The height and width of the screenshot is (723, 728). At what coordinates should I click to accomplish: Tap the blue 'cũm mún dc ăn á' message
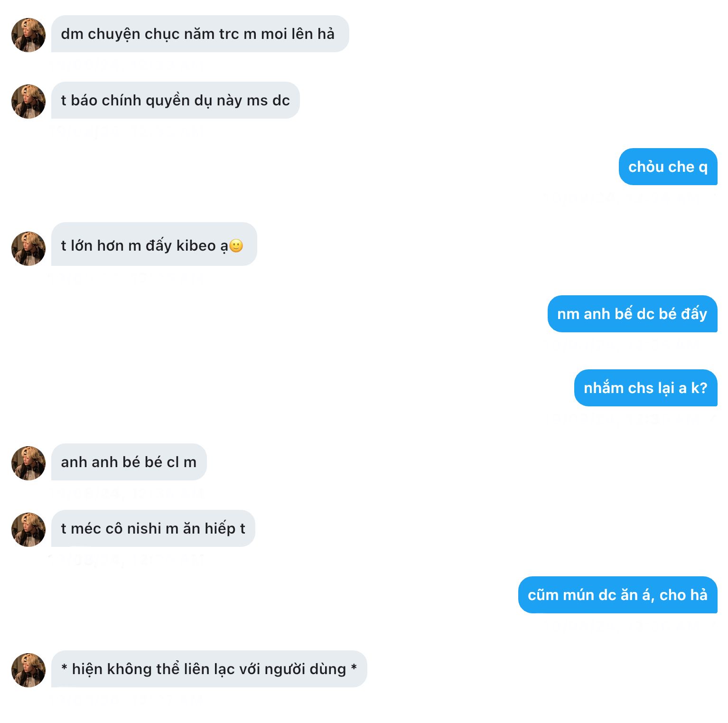tap(617, 595)
